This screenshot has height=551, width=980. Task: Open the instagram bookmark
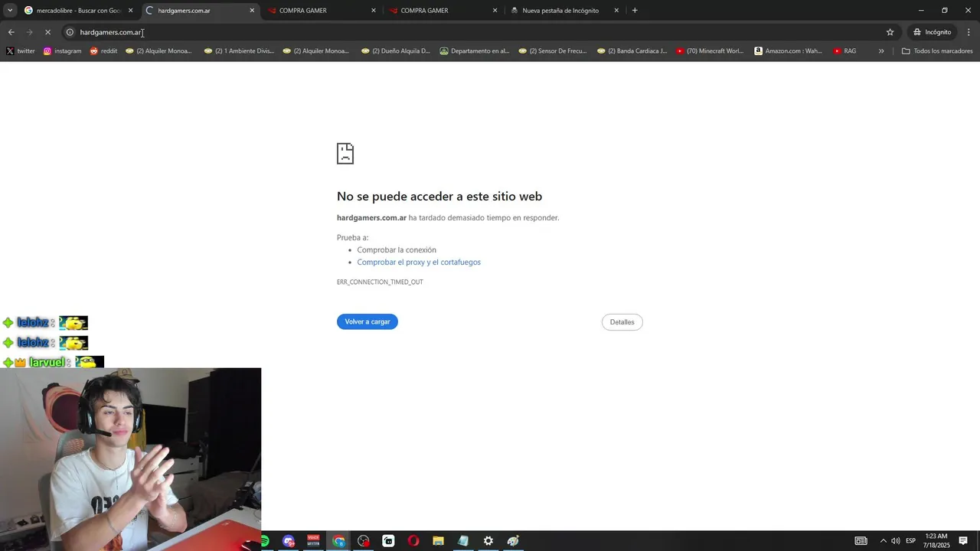coord(62,51)
